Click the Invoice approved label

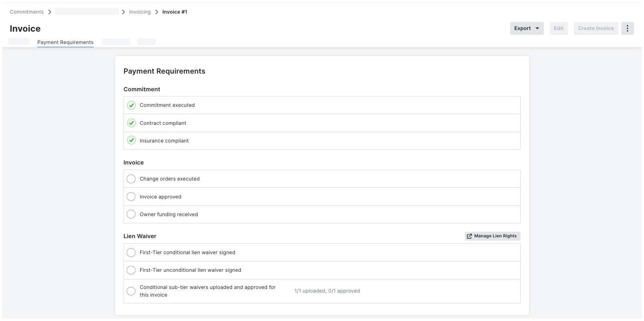point(160,197)
